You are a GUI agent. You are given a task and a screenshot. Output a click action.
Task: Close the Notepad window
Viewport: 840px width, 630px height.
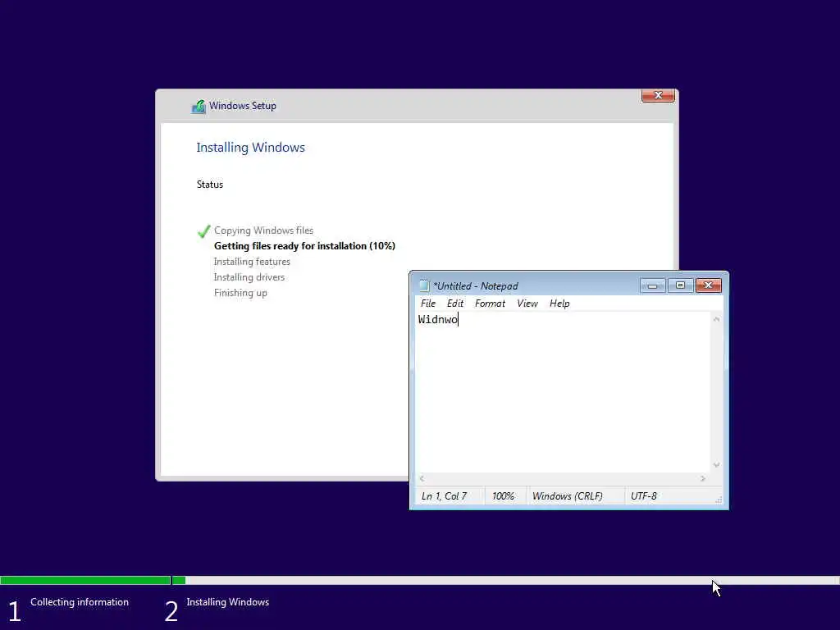[708, 285]
